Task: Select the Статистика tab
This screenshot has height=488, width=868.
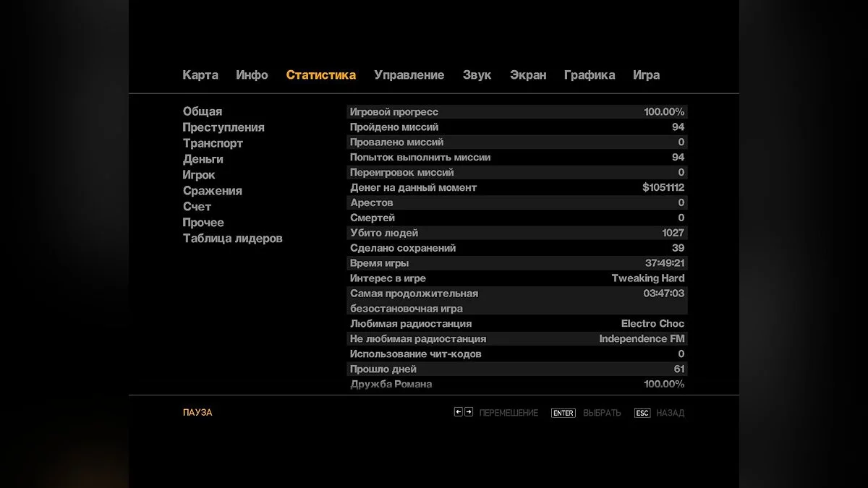Action: pos(321,74)
